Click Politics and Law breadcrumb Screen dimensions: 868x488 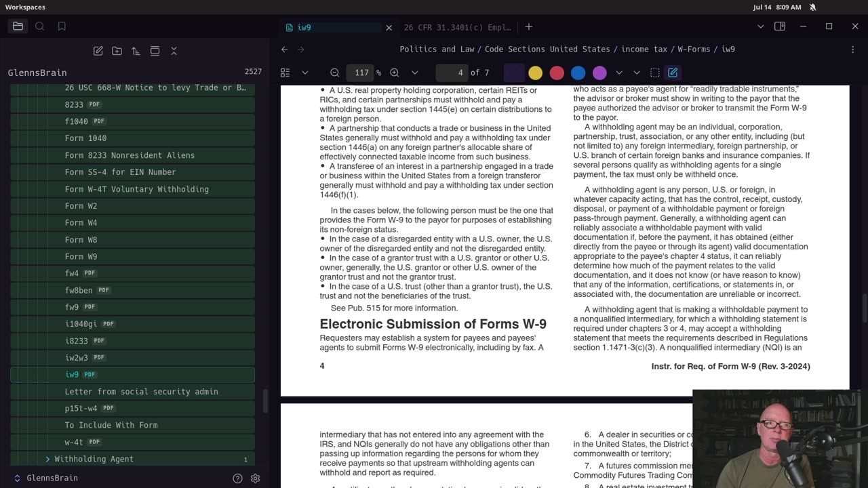(x=437, y=49)
